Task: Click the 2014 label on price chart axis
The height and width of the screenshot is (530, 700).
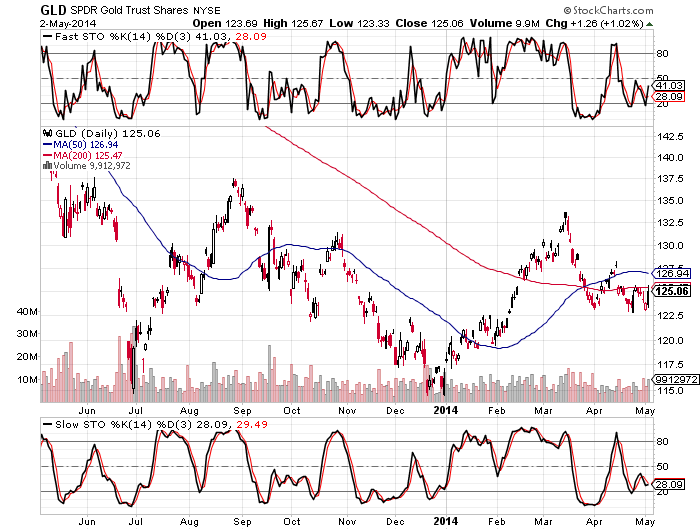Action: [446, 410]
